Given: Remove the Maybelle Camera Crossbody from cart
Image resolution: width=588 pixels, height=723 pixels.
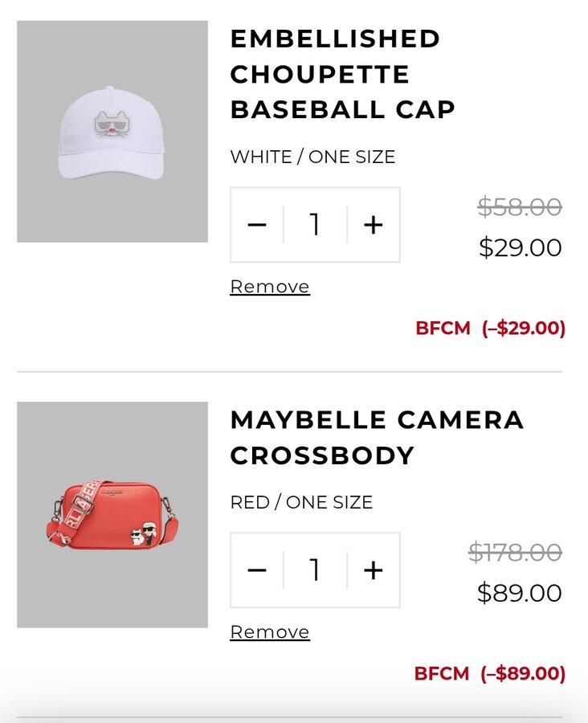Looking at the screenshot, I should tap(270, 632).
